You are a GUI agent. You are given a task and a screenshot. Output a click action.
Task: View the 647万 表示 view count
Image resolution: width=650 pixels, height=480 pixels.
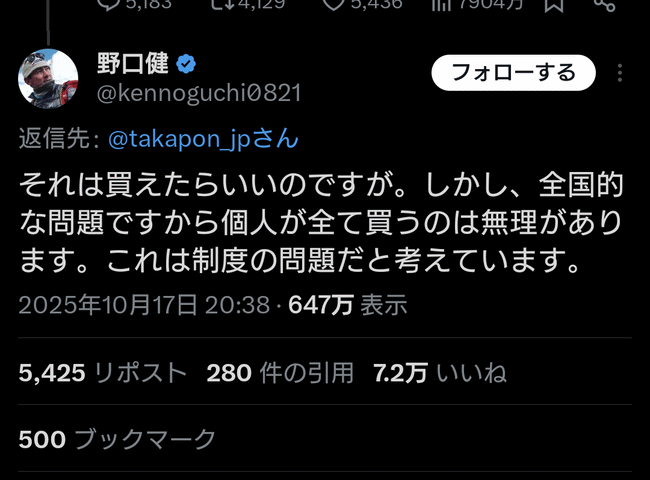pyautogui.click(x=347, y=305)
